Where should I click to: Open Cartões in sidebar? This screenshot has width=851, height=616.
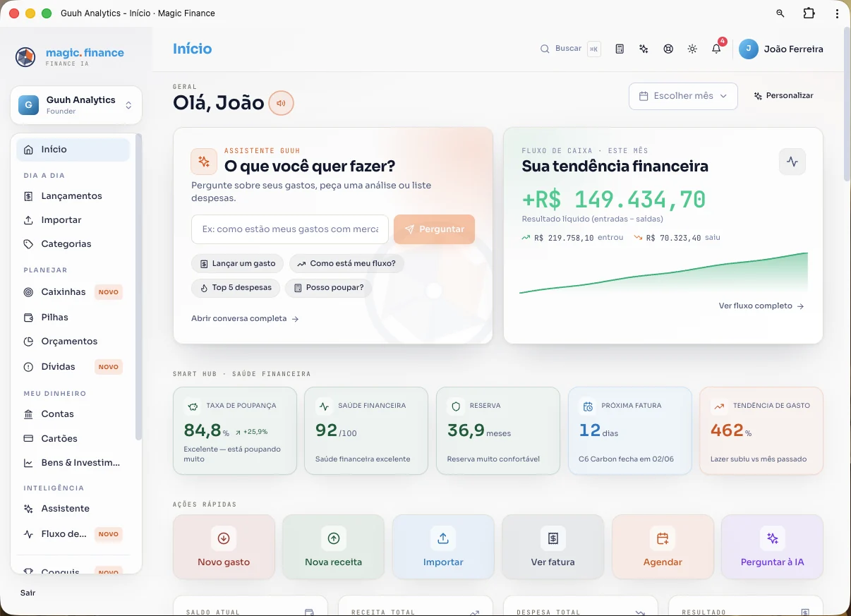(73, 439)
